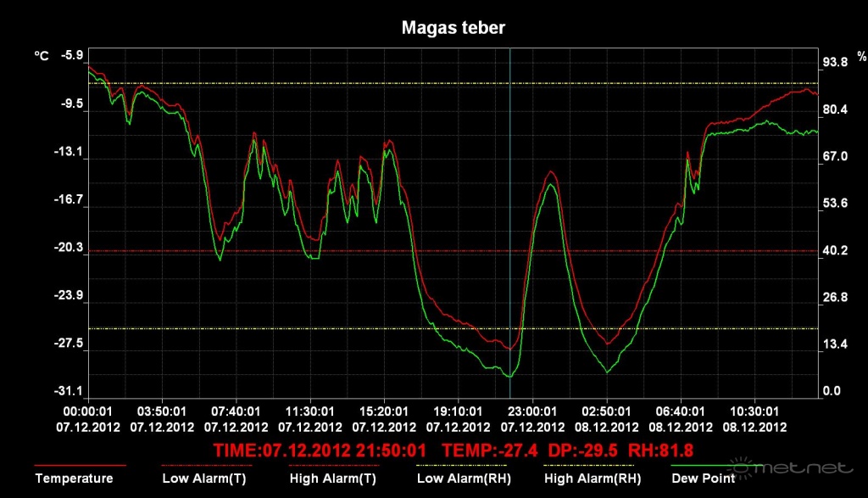This screenshot has height=498, width=868.
Task: Click the °C unit label at top left
Action: [41, 56]
